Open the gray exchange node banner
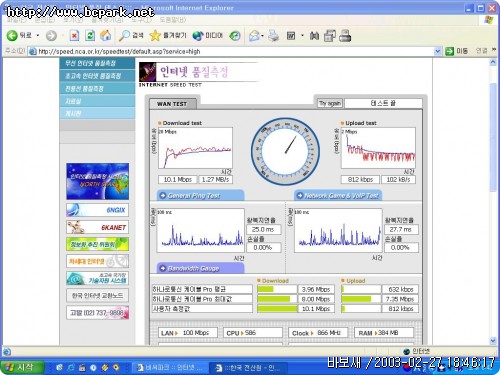Viewport: 500px width, 375px height. (x=97, y=296)
